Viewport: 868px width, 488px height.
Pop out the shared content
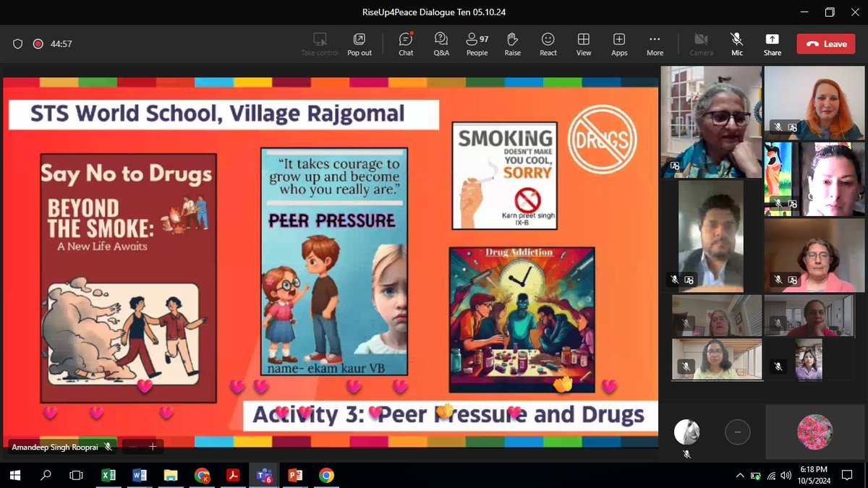coord(359,43)
